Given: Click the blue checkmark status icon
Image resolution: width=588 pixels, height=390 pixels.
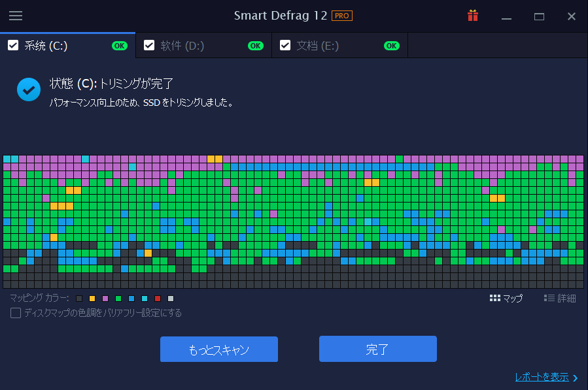Looking at the screenshot, I should [x=29, y=89].
